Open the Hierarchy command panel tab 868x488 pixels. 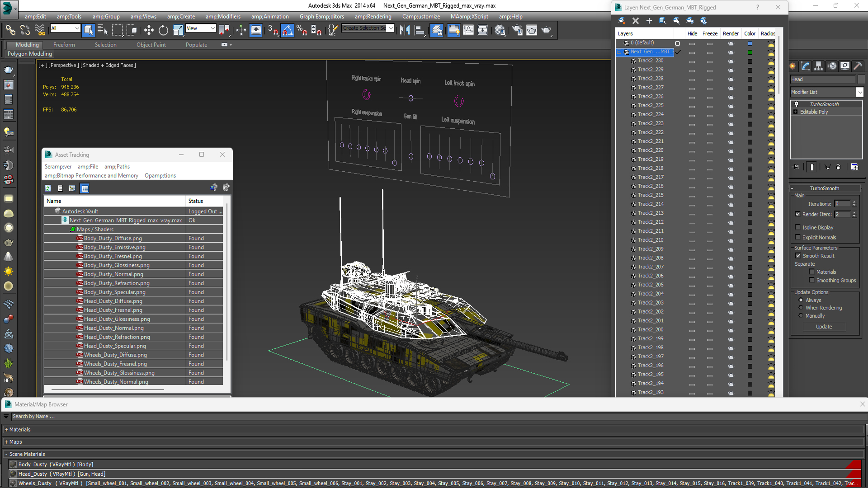pyautogui.click(x=819, y=66)
